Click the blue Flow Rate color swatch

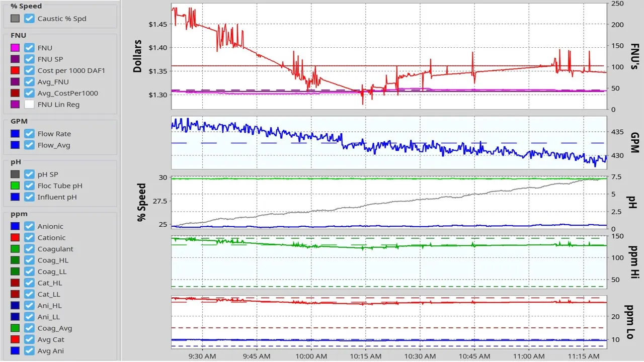15,134
